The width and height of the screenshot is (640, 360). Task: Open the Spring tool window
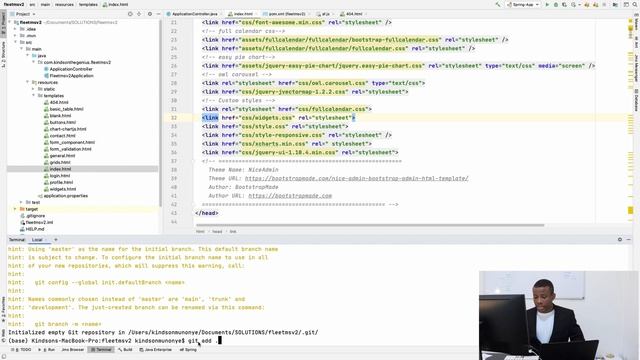188,350
